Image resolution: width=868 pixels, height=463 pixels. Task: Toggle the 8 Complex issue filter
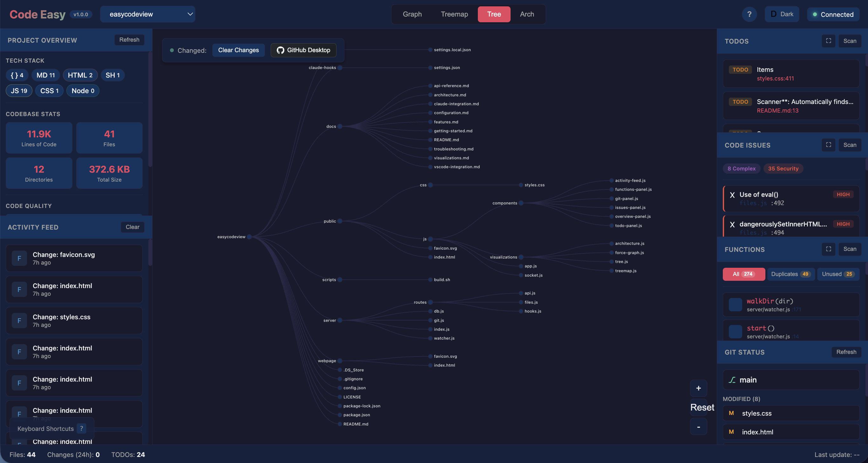pos(741,169)
